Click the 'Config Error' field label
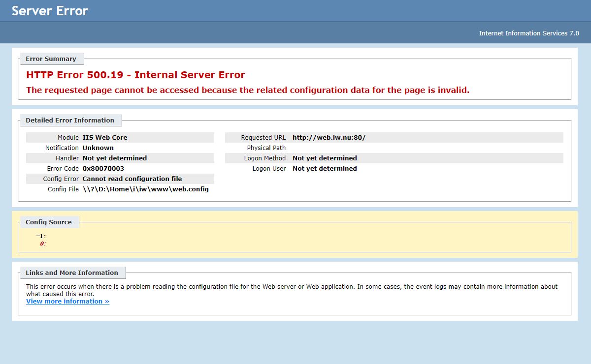 (61, 179)
